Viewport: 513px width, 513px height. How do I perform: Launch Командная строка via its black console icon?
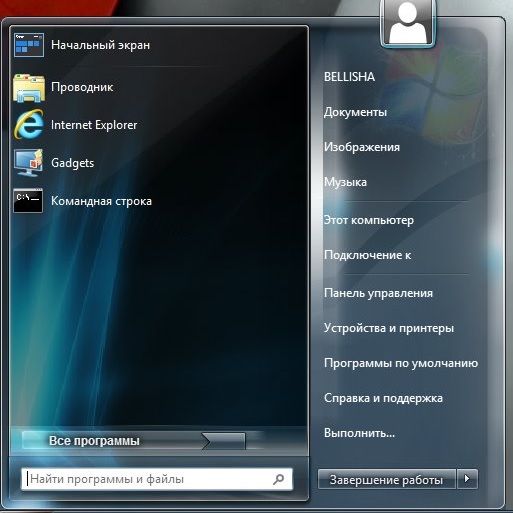[x=28, y=201]
